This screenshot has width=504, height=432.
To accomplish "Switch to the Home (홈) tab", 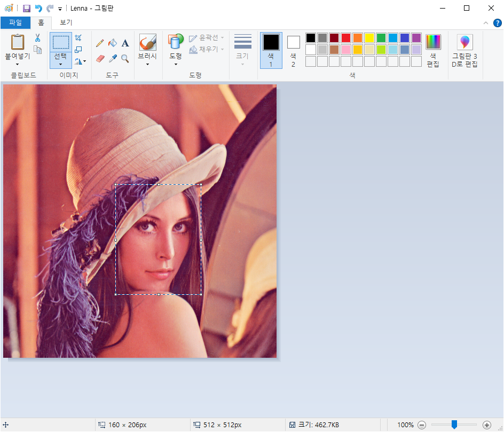I will tap(41, 22).
